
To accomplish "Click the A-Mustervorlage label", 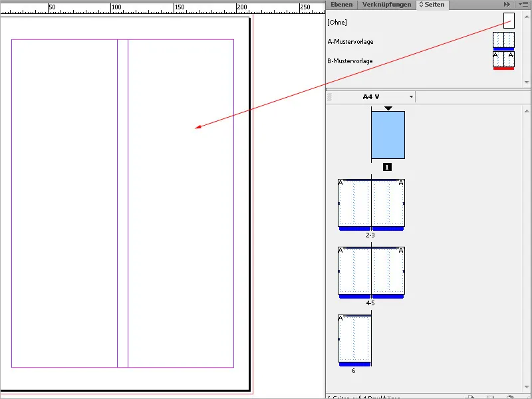I will pos(350,42).
